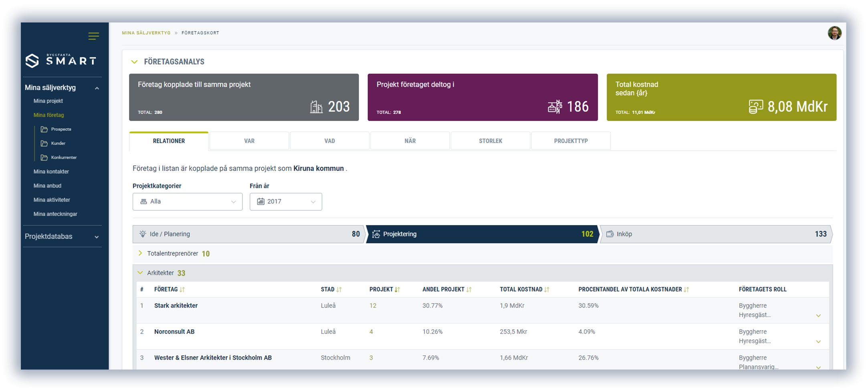Click calendar icon in Från år field
Viewport: 868px width, 391px height.
(260, 202)
